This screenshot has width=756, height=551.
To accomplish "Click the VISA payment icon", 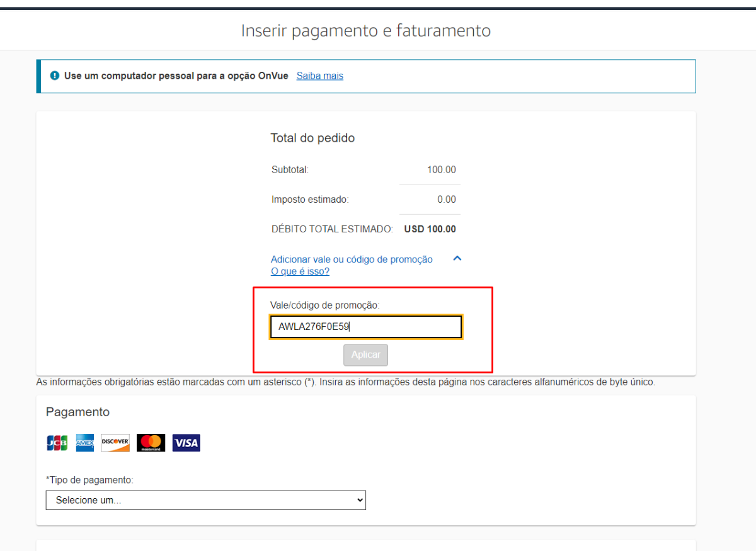I will click(186, 443).
